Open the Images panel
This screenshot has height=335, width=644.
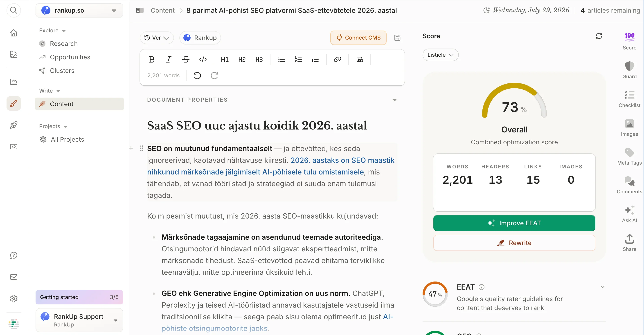click(629, 127)
